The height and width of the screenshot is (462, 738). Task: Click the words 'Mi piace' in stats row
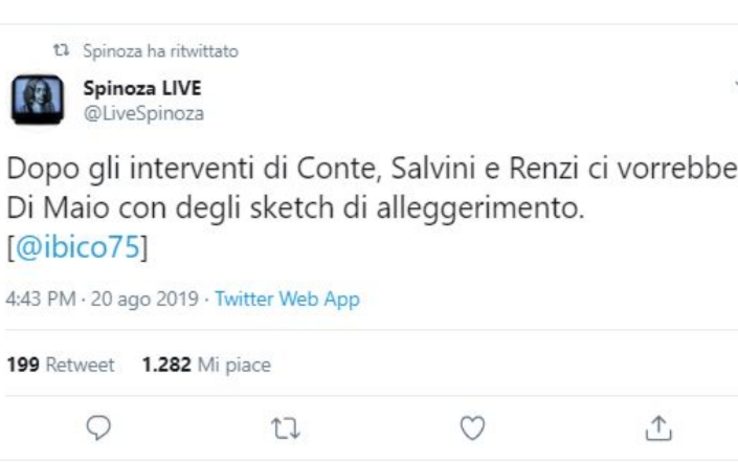pyautogui.click(x=233, y=365)
